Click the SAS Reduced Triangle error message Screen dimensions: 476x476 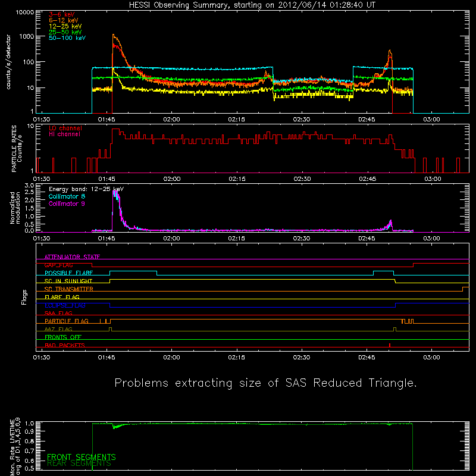pos(265,383)
